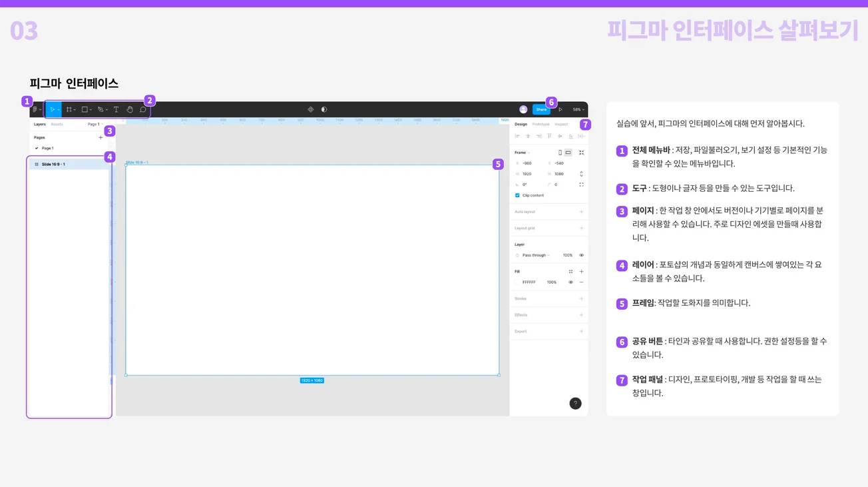Screen dimensions: 868x487
Task: Open fill styles four-dot icon
Action: [570, 271]
